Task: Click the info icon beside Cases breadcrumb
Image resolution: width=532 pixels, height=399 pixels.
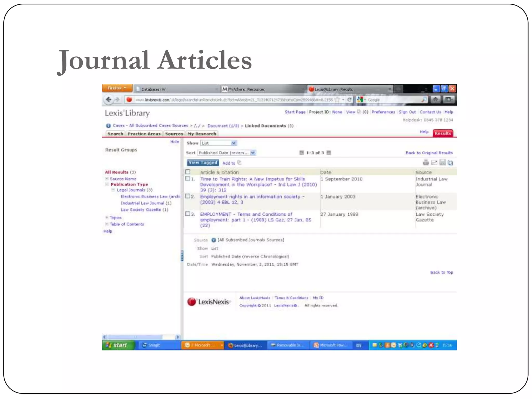Action: pos(108,126)
